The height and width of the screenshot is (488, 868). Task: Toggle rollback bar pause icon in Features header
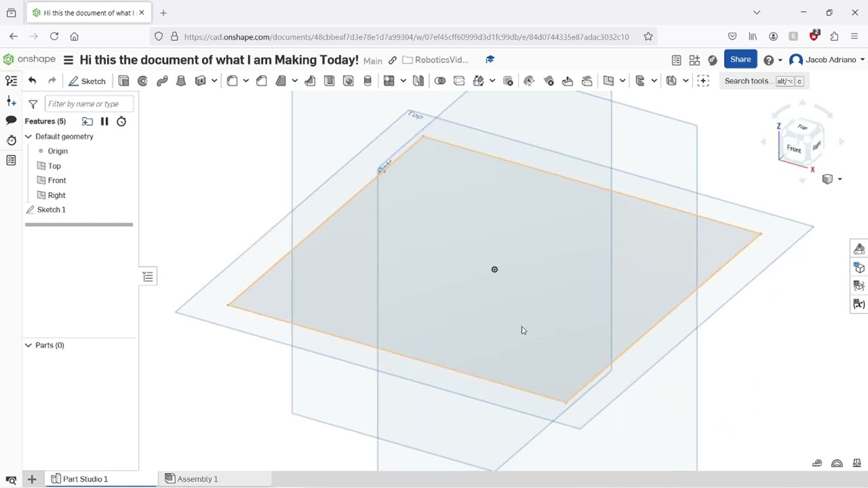pyautogui.click(x=104, y=121)
